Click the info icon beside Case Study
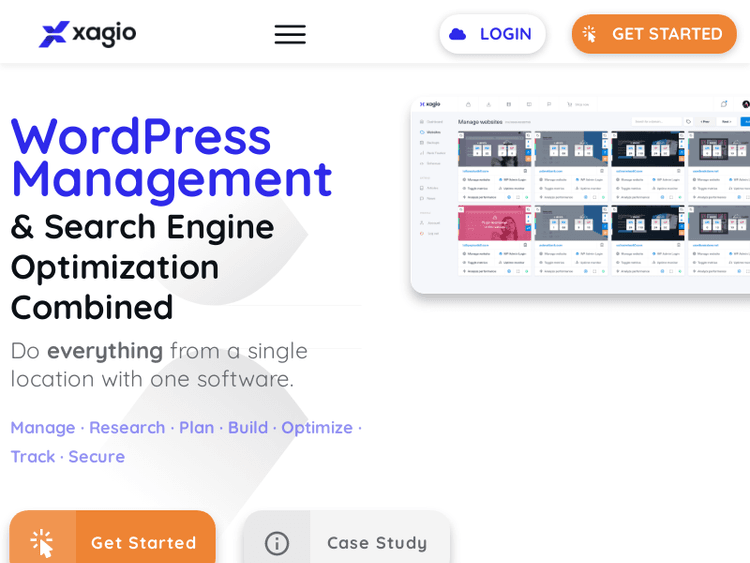The image size is (750, 563). pyautogui.click(x=277, y=542)
